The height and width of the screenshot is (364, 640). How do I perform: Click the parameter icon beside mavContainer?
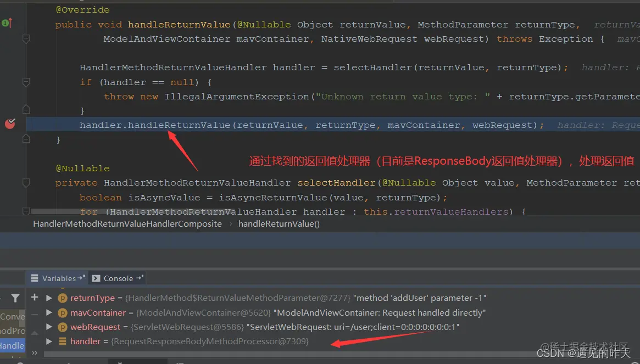(63, 312)
